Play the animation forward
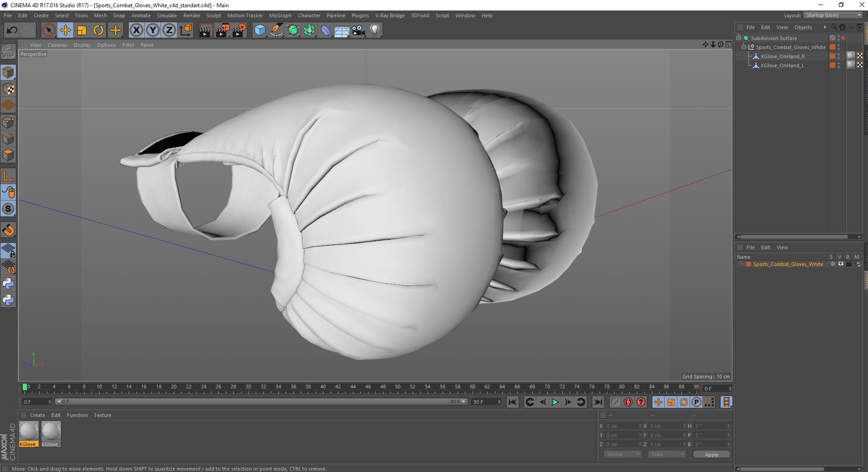868x472 pixels. click(555, 402)
